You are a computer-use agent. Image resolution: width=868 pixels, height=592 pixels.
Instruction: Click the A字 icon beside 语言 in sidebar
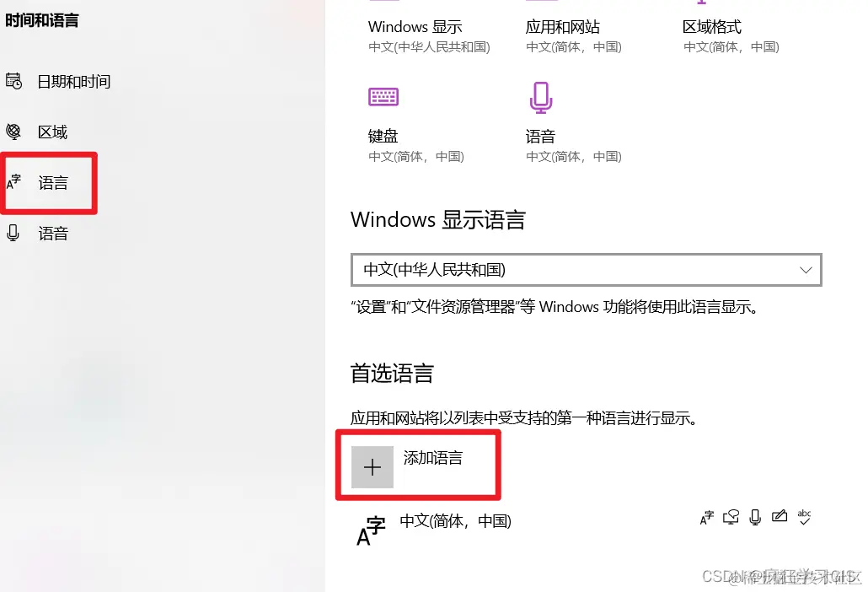point(13,181)
